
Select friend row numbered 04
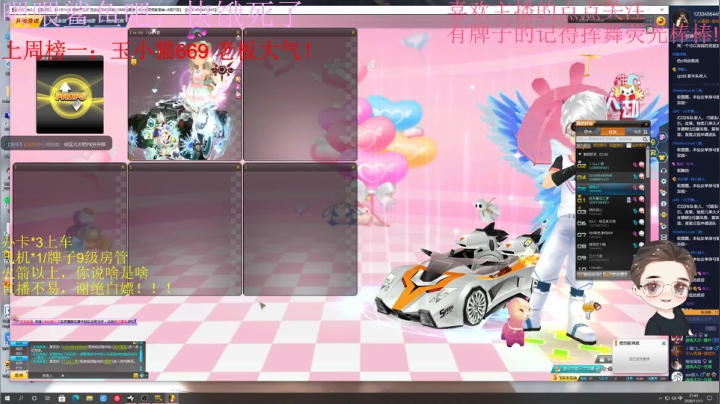pyautogui.click(x=611, y=176)
